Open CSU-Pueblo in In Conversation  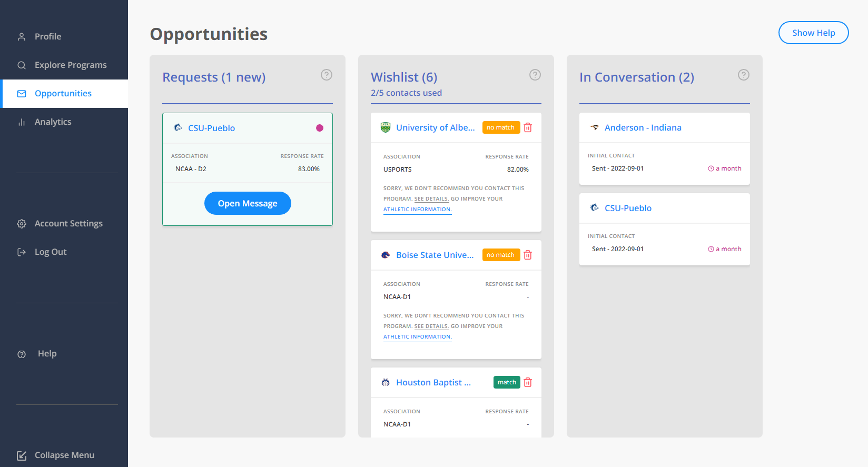click(628, 208)
